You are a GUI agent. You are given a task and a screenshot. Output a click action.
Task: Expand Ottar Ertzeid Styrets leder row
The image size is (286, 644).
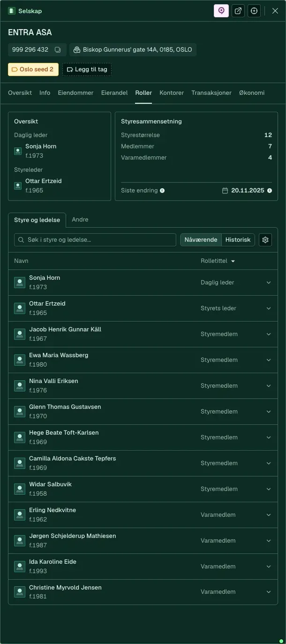pos(269,308)
